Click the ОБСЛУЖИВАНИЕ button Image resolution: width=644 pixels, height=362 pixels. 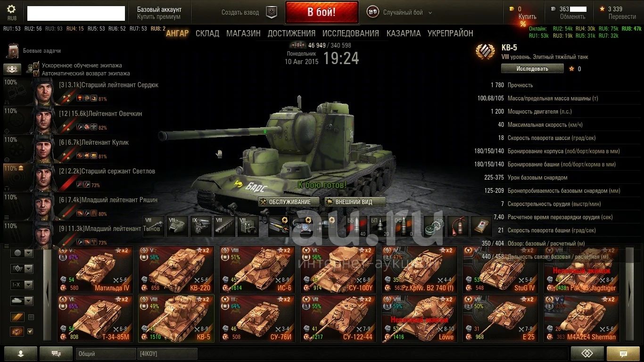coord(289,202)
